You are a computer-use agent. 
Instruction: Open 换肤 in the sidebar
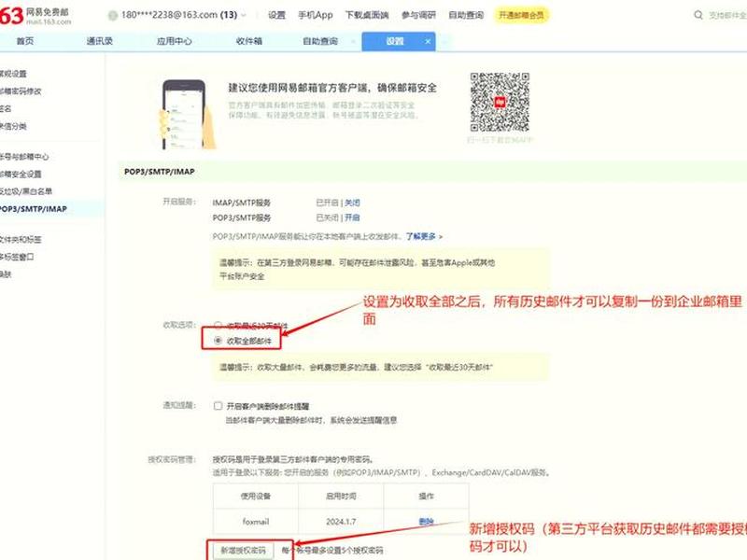(x=6, y=274)
